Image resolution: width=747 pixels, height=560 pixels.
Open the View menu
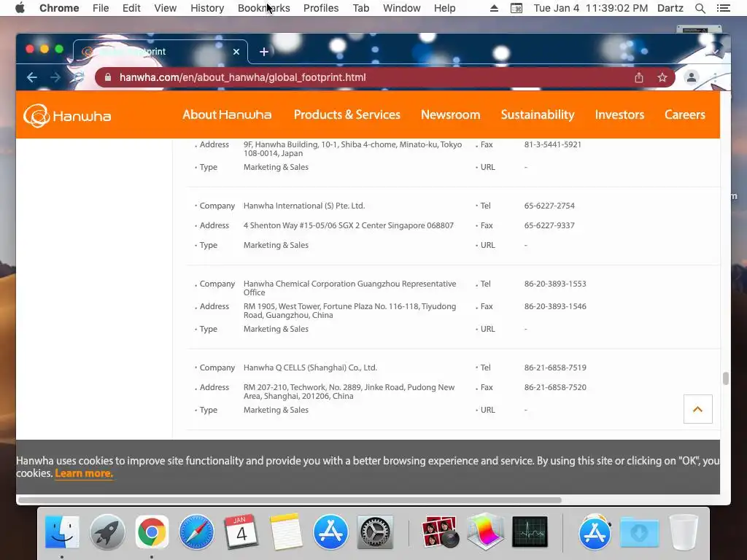(166, 8)
